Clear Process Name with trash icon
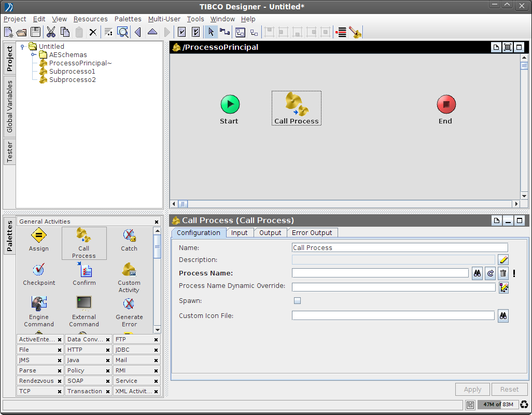Screen dimensions: 532x415 pos(503,273)
